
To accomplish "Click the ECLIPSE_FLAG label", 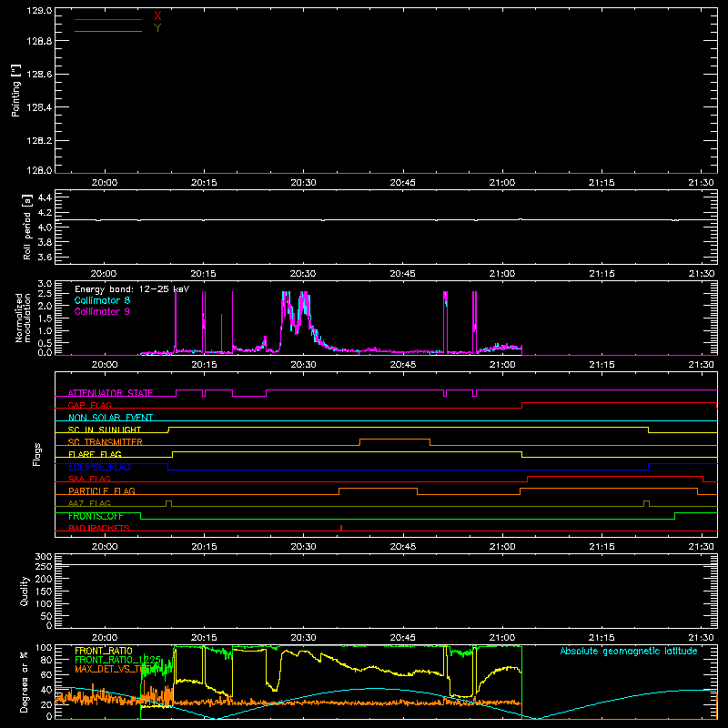I will (x=99, y=467).
